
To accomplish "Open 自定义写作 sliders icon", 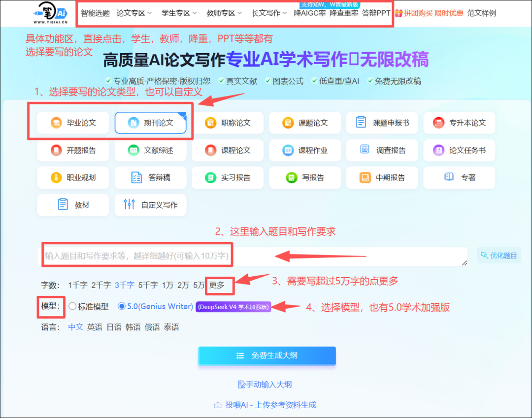I will [129, 204].
